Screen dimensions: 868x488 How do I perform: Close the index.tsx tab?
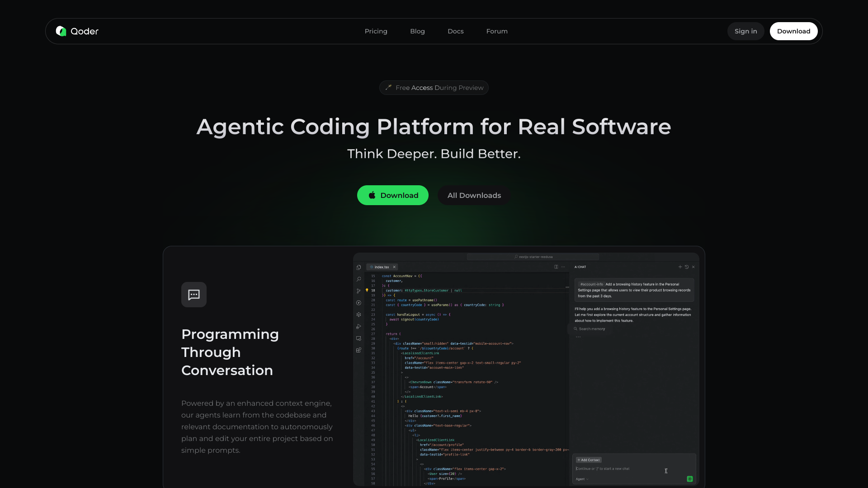(x=394, y=267)
